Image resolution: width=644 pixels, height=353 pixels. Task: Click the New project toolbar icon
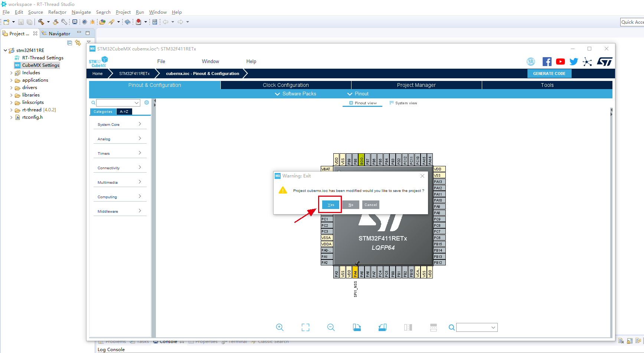pos(6,22)
